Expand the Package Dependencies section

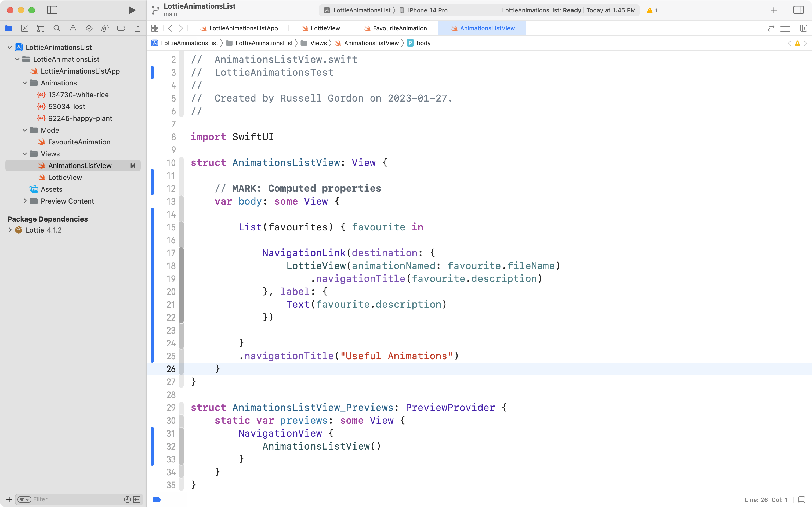pos(10,230)
